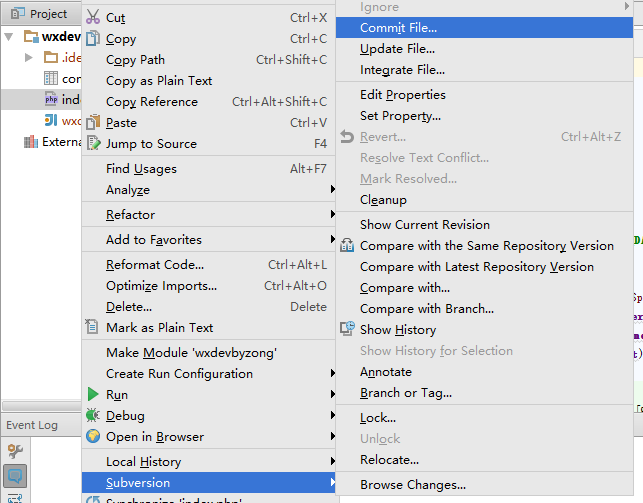Select Compare with Branch... item
643x503 pixels.
pyautogui.click(x=484, y=308)
